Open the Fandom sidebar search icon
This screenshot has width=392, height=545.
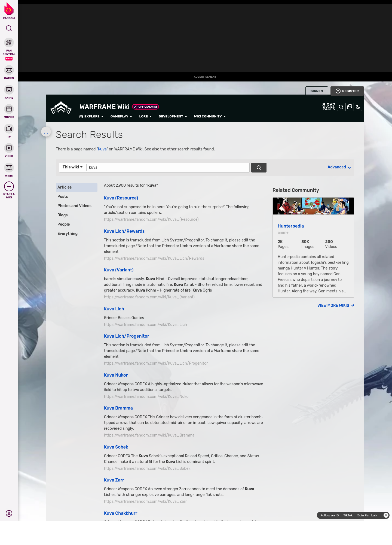pyautogui.click(x=9, y=28)
